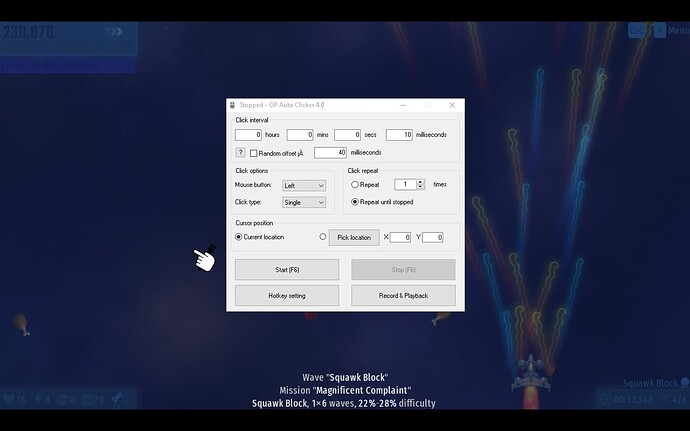Increase repeat count with up arrow
Image resolution: width=690 pixels, height=431 pixels.
point(420,182)
